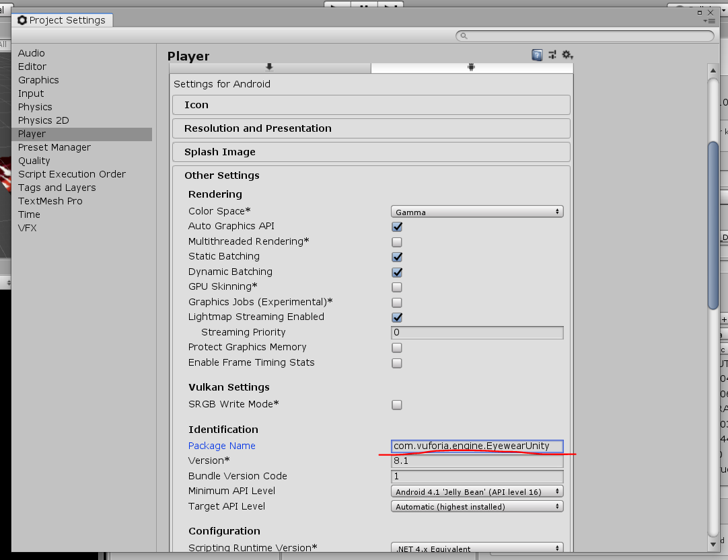728x560 pixels.
Task: Switch to the Android platform settings tab
Action: [x=472, y=68]
